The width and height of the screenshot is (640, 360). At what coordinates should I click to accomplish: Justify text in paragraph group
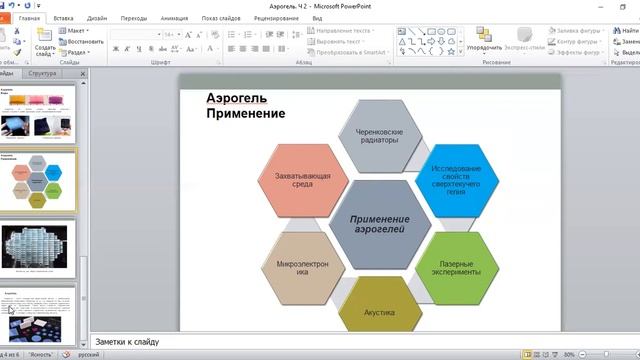(x=266, y=49)
